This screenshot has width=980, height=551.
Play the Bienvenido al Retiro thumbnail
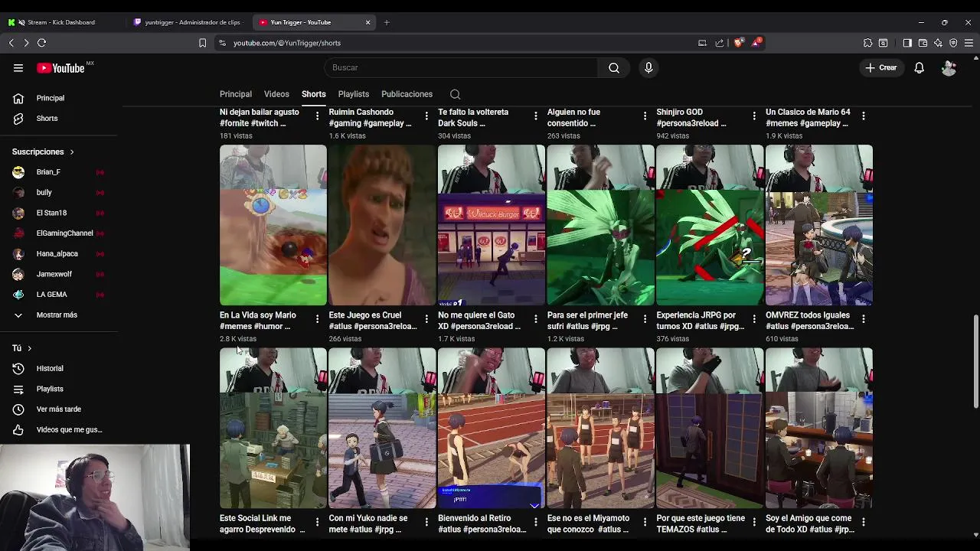492,429
